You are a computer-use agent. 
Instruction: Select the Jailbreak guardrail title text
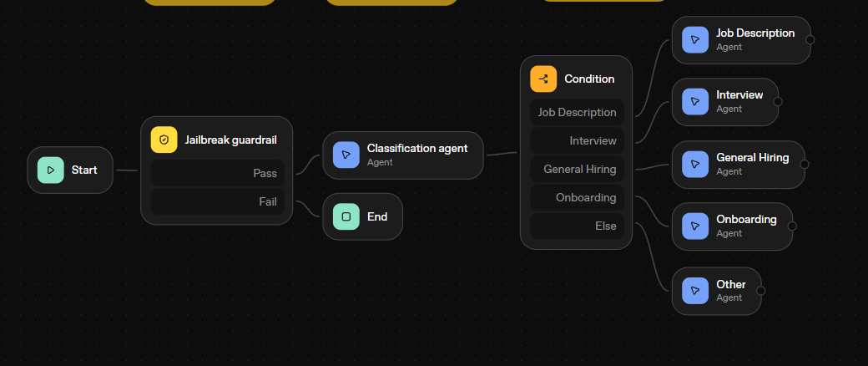tap(231, 140)
